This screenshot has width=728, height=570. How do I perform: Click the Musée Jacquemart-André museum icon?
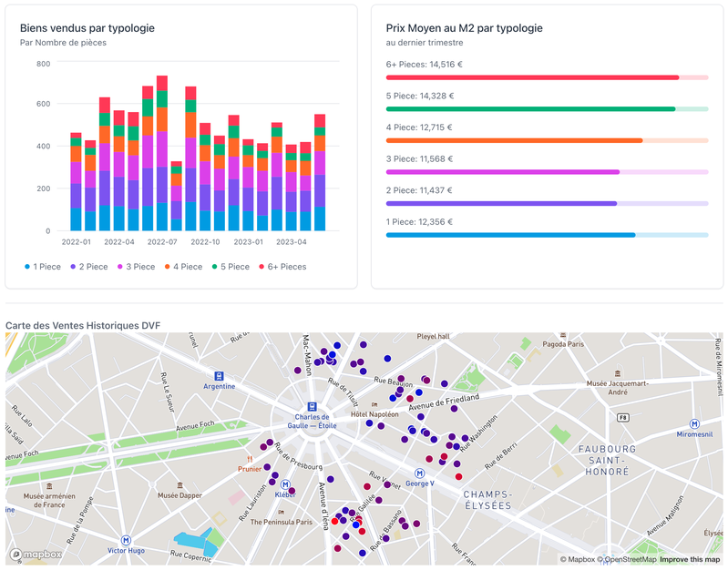[x=618, y=373]
